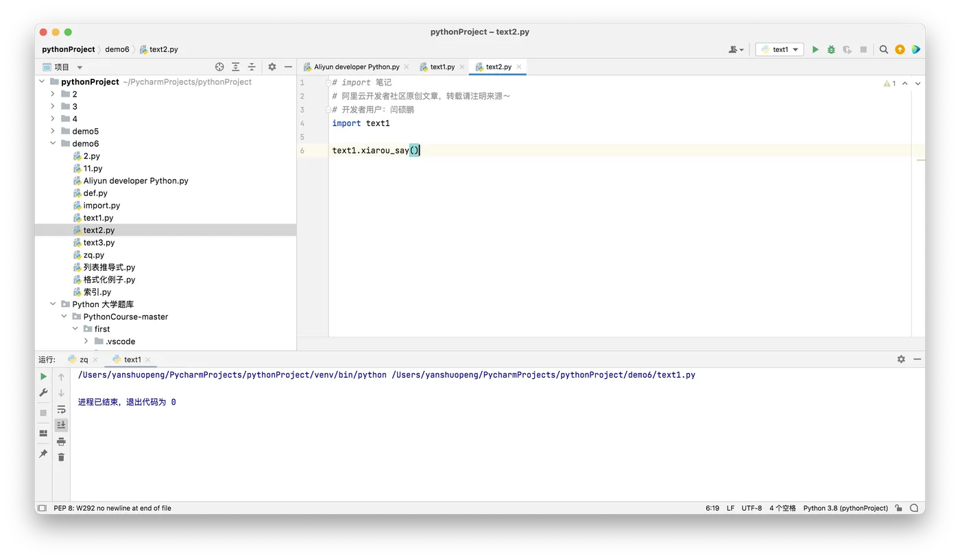Toggle the read-only lock icon in the status bar

[x=898, y=508]
